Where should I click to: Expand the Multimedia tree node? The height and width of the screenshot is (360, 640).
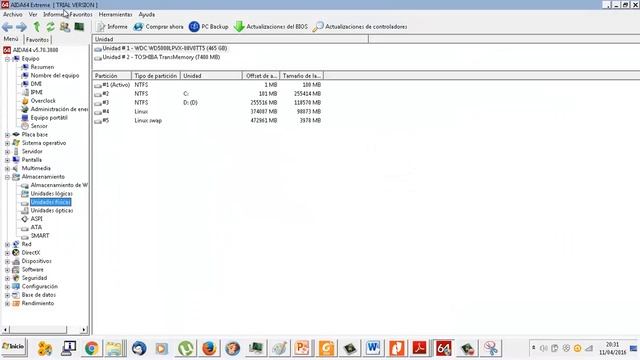[x=7, y=169]
